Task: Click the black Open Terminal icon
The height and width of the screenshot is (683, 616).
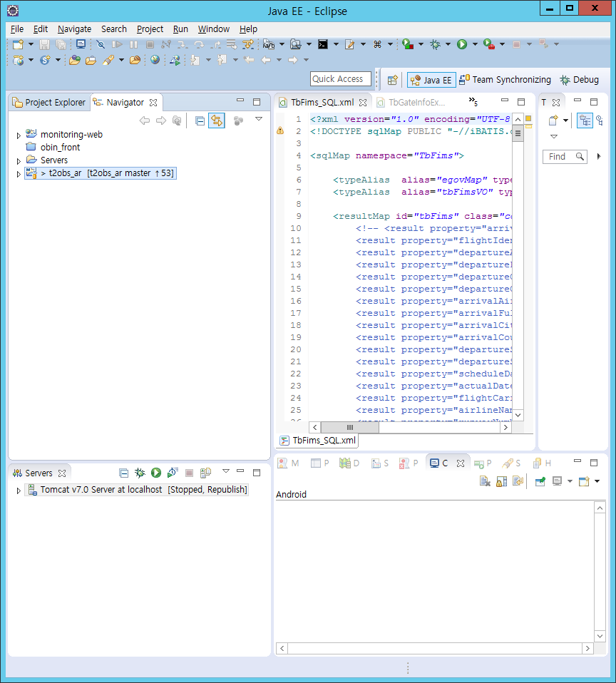Action: point(323,44)
